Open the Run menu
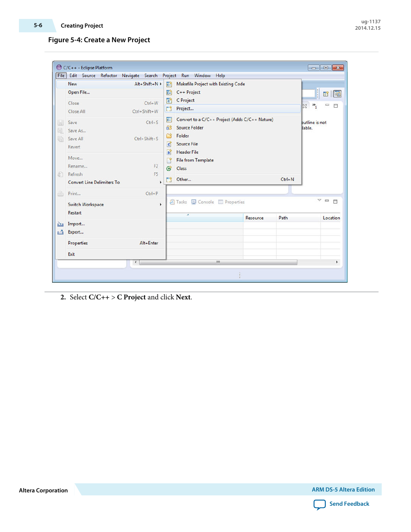Screen dimensions: 411x532 point(185,76)
